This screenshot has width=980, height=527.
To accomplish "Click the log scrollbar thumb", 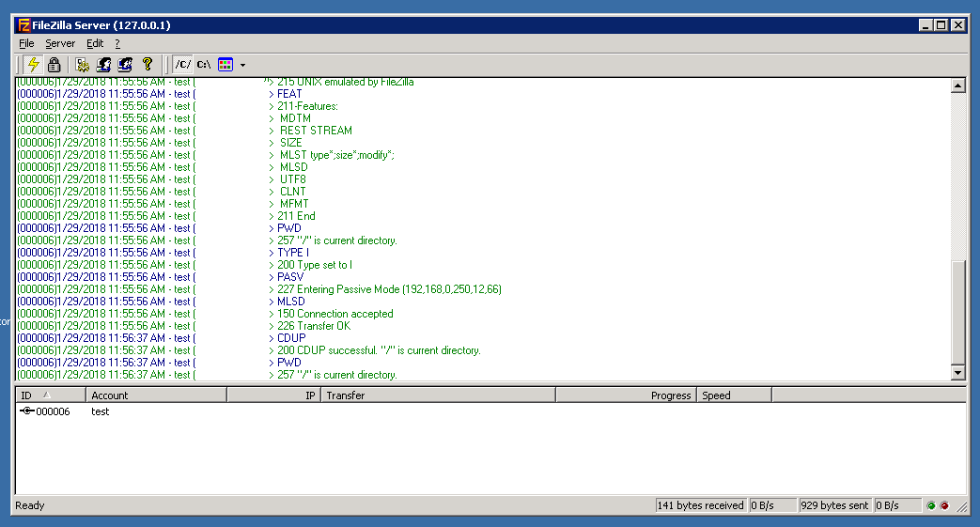I will 957,311.
